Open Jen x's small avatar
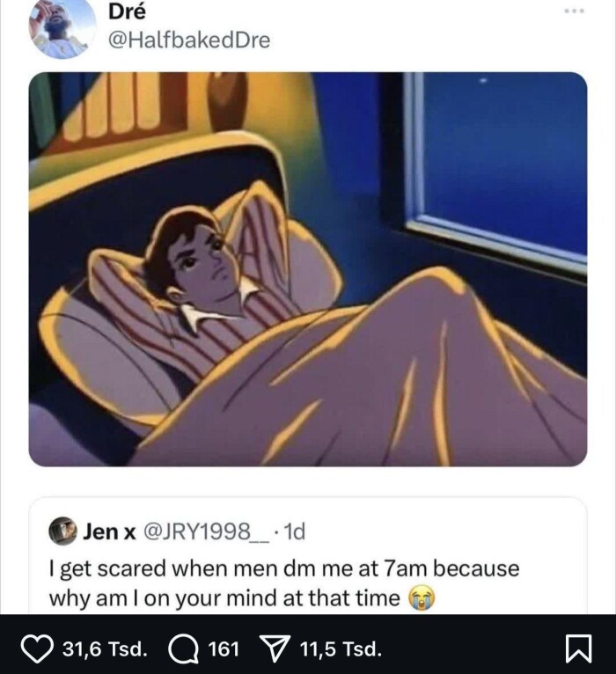 pyautogui.click(x=62, y=531)
